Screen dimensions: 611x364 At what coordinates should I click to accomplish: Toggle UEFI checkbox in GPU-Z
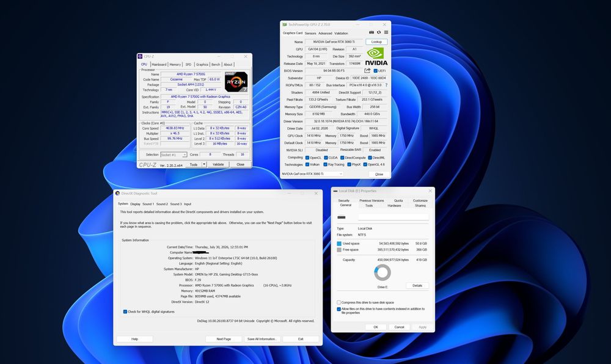375,71
